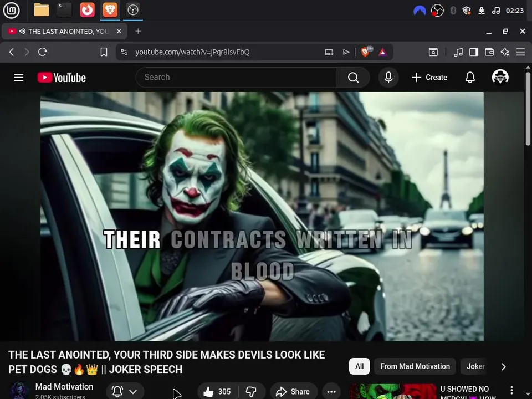Open the sound music-note tray icon
Screen dimensions: 532x399
click(495, 11)
